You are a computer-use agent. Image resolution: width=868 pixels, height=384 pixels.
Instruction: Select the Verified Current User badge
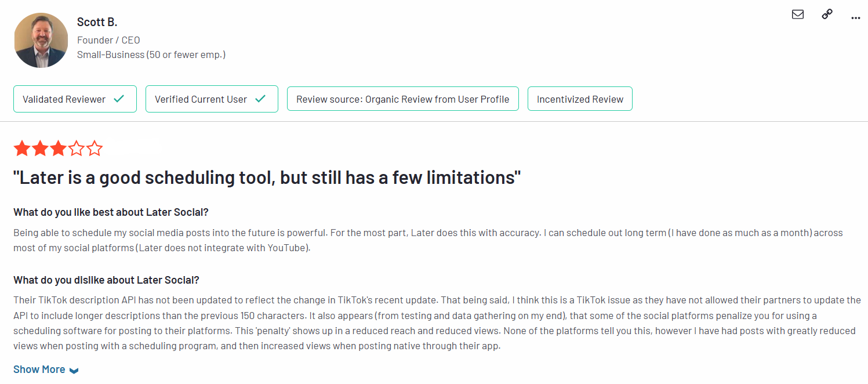pyautogui.click(x=212, y=99)
